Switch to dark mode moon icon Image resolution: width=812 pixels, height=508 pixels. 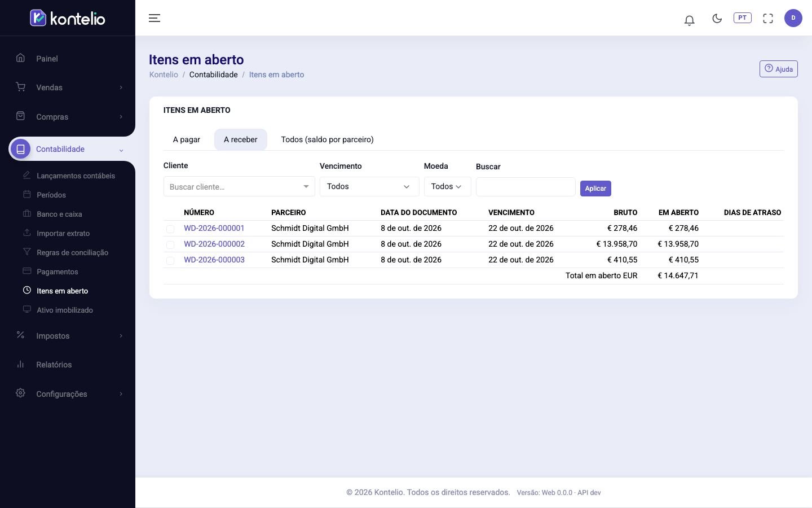tap(717, 18)
